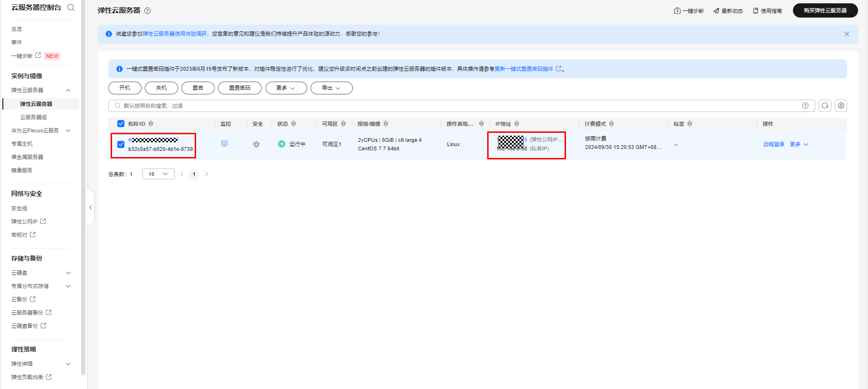The width and height of the screenshot is (868, 389).
Task: Click search box help question icon
Action: coord(805,106)
